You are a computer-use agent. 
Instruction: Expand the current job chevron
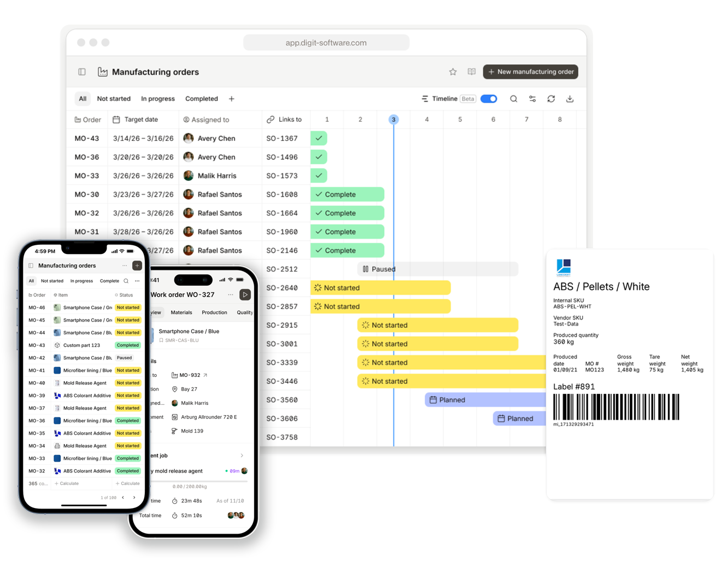click(242, 456)
